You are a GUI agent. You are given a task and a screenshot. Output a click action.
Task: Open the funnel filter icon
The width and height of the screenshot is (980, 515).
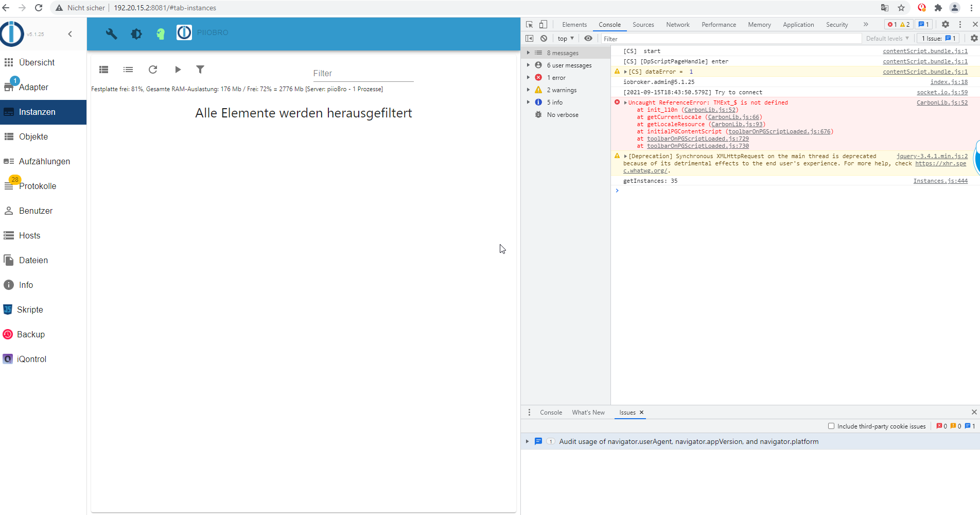(x=200, y=70)
